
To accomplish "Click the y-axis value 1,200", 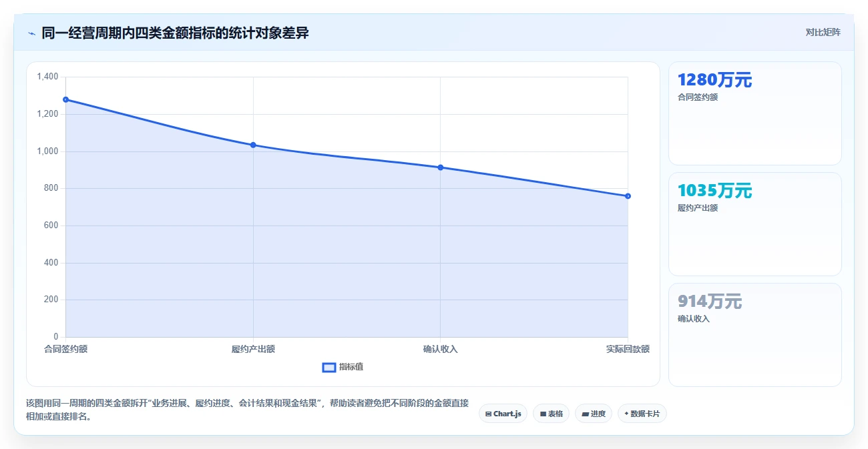I will click(x=48, y=114).
